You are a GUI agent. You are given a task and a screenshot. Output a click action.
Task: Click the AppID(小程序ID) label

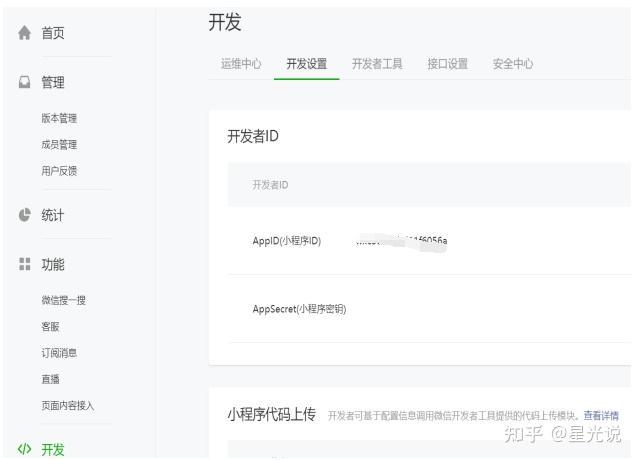click(x=287, y=241)
